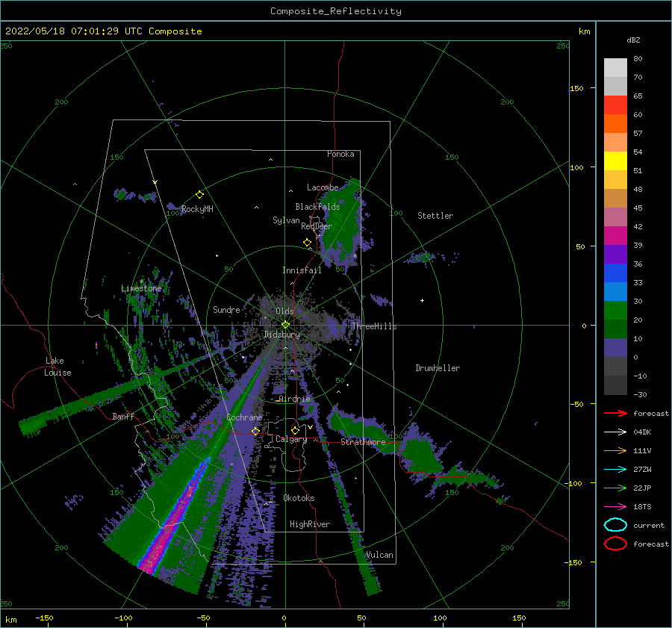Click the Composite_Reflectivity title
Screen dimensions: 672x628
click(x=336, y=11)
